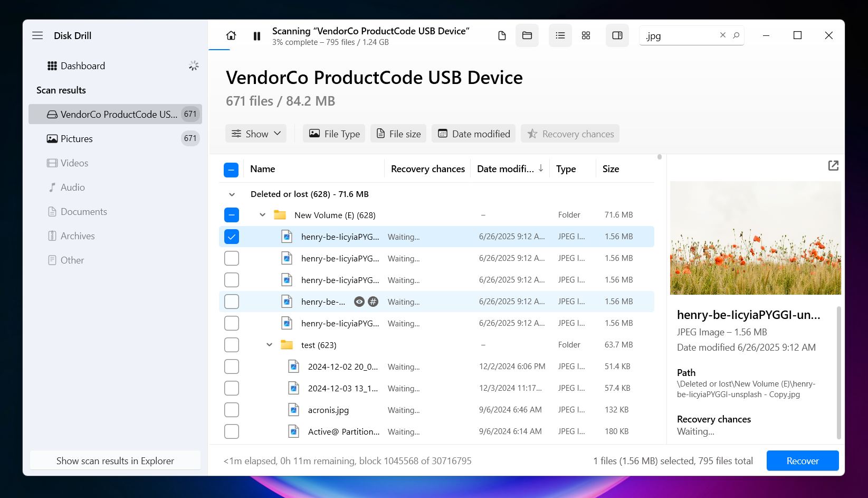Toggle the preview panel icon

pyautogui.click(x=617, y=35)
